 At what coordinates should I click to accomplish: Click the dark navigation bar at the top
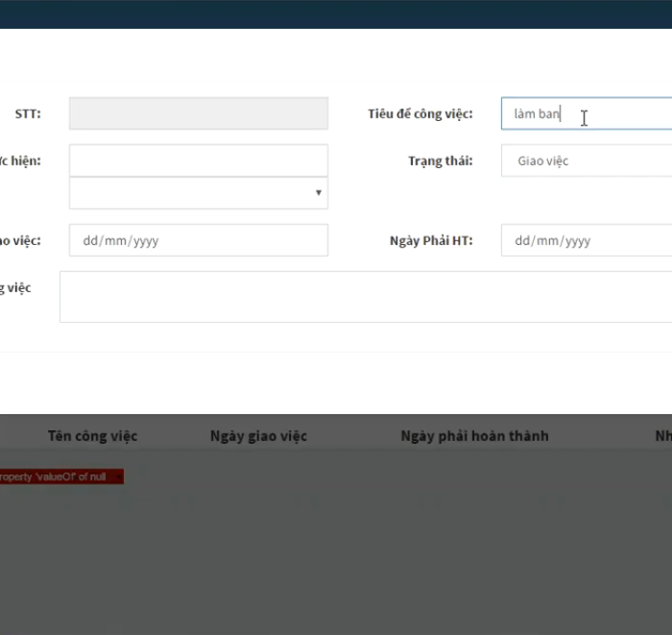[x=336, y=13]
